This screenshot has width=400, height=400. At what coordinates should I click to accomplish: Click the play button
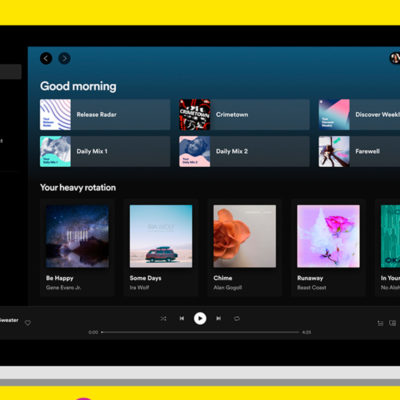click(x=200, y=318)
